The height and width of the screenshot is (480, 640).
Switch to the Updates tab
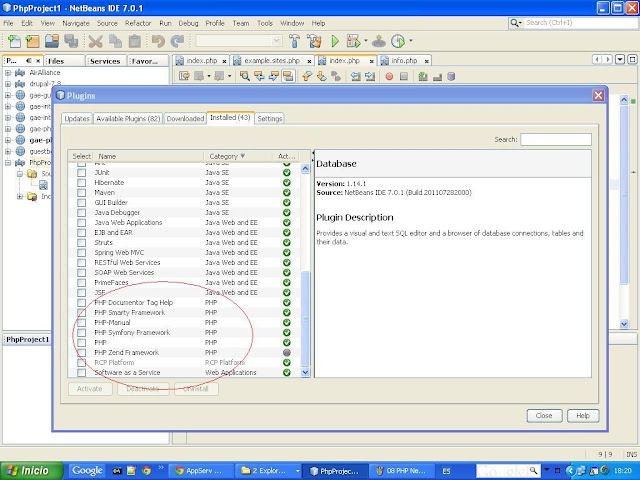click(77, 119)
